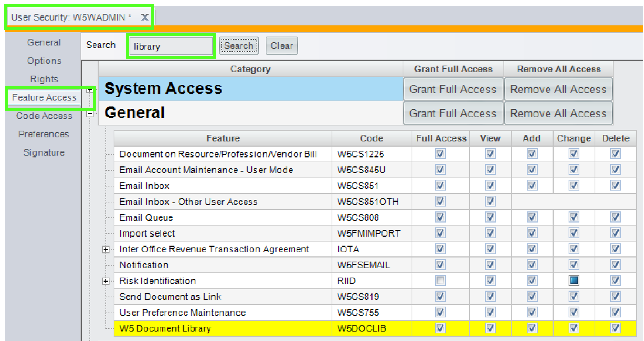Toggle Change checkbox for Risk Identification
The image size is (644, 341).
573,281
